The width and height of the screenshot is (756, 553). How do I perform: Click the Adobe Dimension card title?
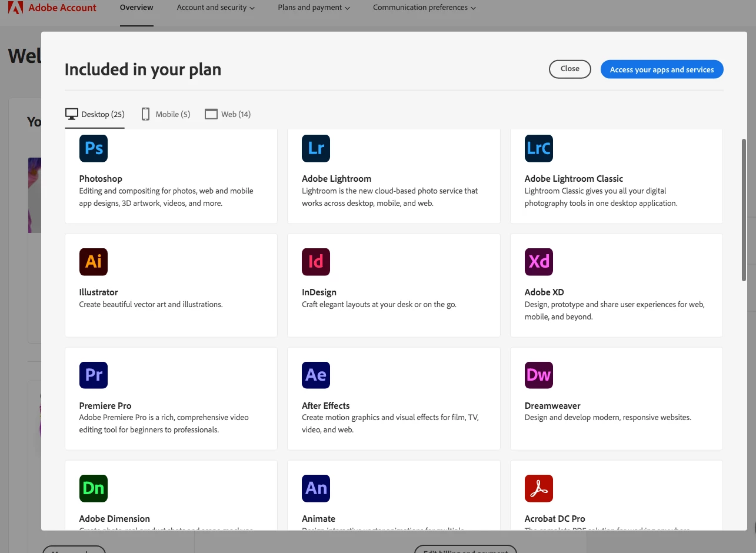(x=115, y=519)
